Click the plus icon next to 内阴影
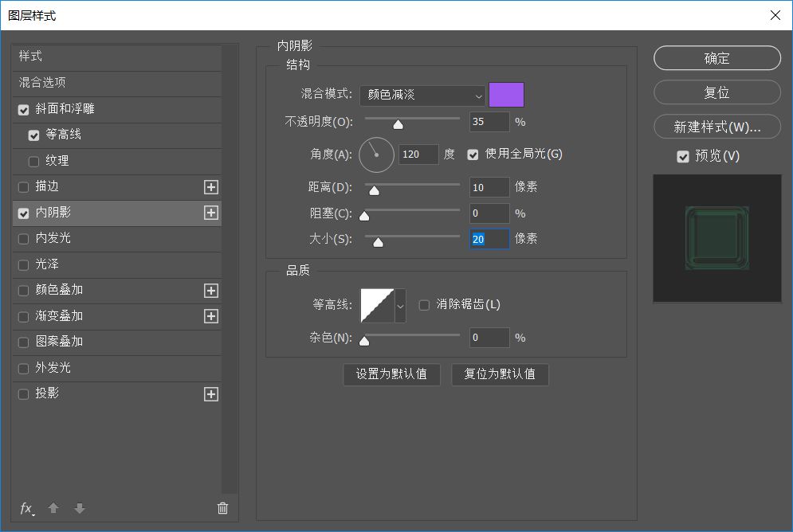 point(210,213)
